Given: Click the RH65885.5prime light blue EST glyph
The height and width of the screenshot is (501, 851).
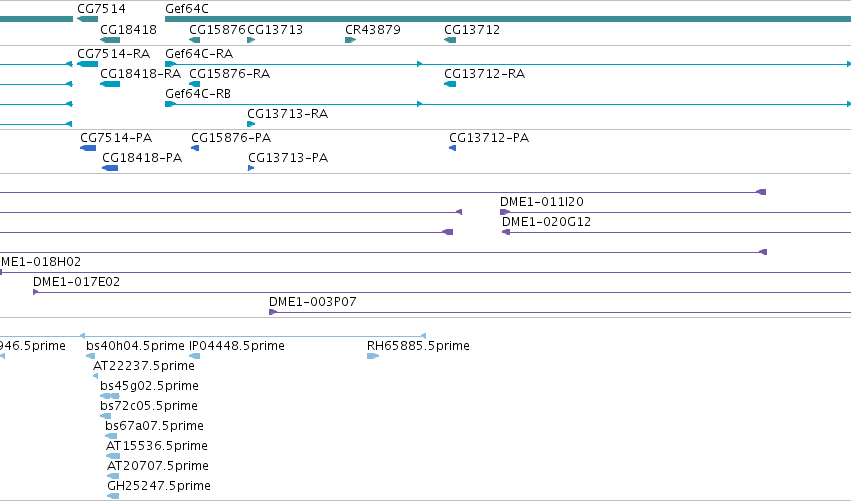Looking at the screenshot, I should coord(373,356).
